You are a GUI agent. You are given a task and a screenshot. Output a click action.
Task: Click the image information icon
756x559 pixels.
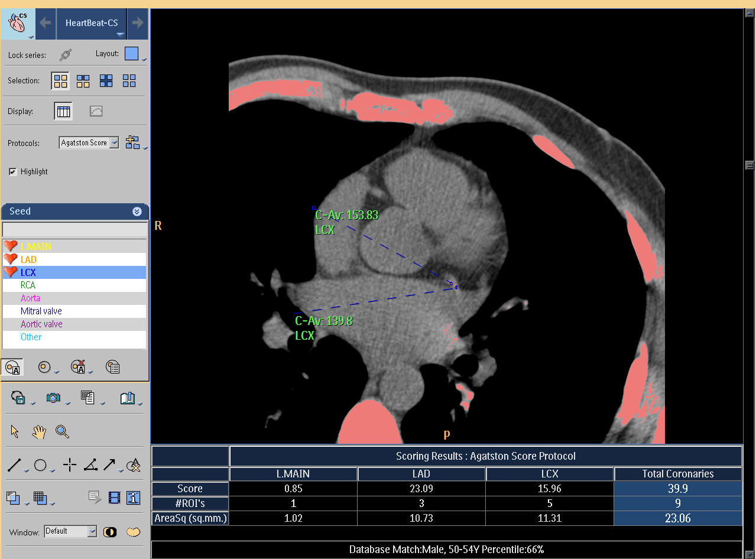[x=134, y=498]
